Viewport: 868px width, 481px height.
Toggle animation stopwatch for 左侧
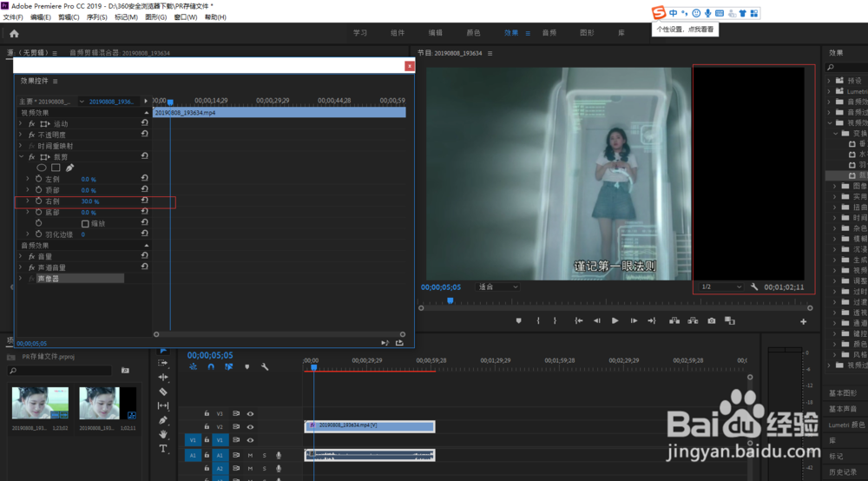click(39, 179)
